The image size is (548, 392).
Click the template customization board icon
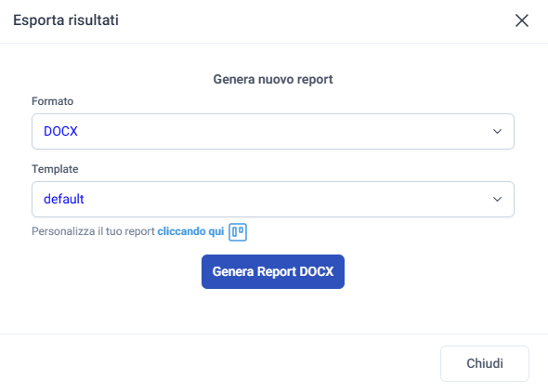click(238, 232)
